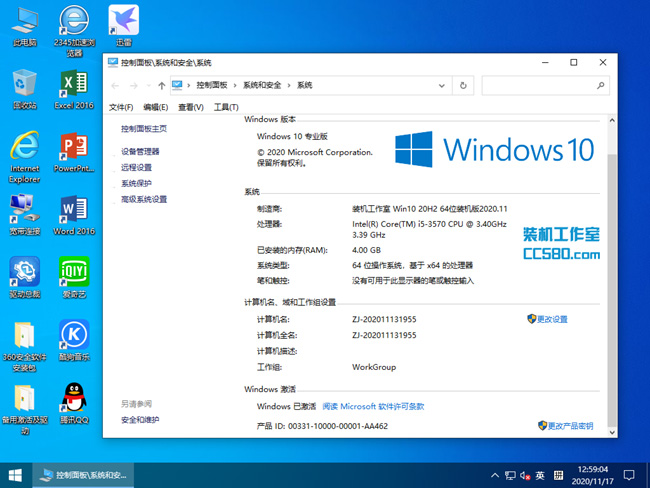Select the 控制面板 taskbar window button
The image size is (650, 488).
[x=83, y=475]
